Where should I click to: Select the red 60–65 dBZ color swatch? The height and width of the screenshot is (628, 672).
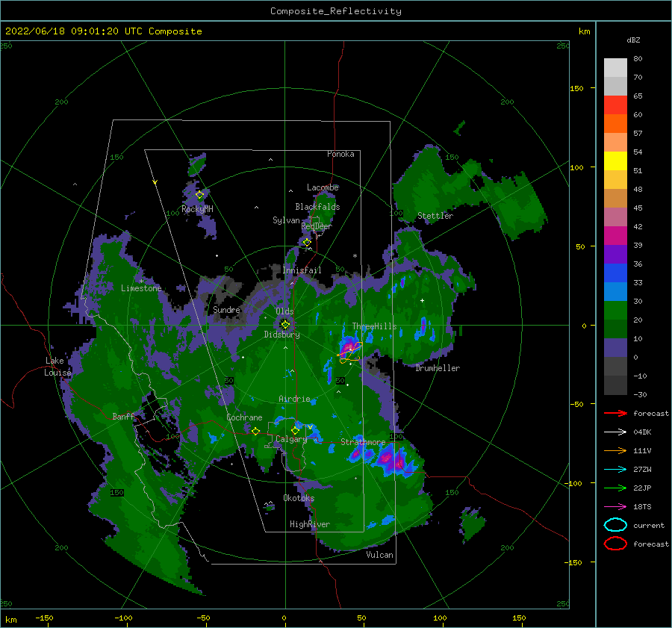(x=615, y=105)
